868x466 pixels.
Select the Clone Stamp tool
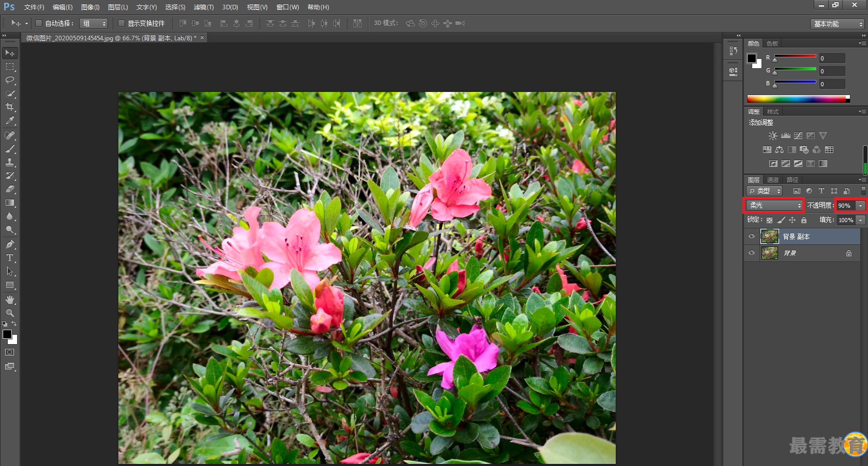pos(10,162)
